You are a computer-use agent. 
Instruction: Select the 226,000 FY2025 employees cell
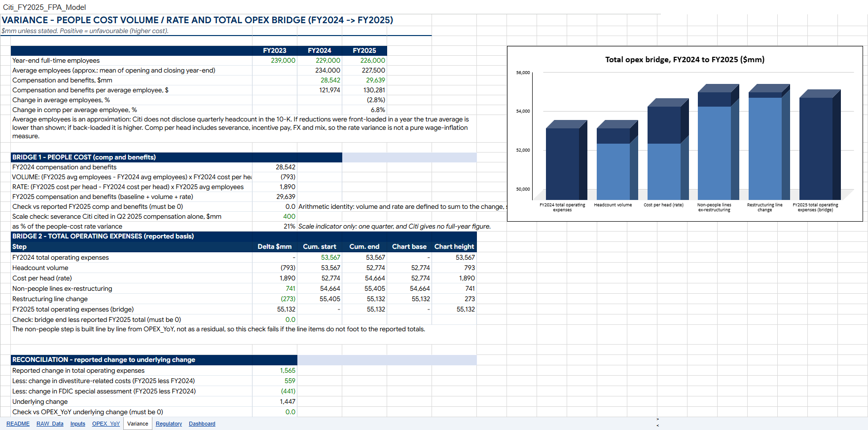coord(373,60)
